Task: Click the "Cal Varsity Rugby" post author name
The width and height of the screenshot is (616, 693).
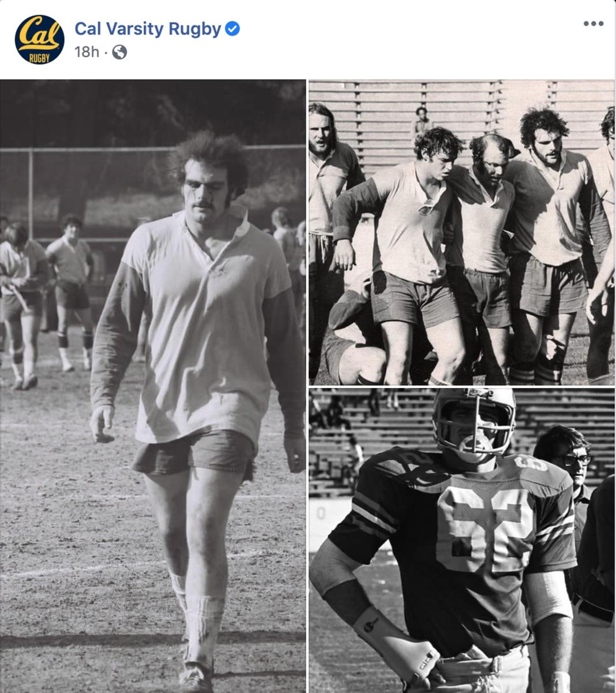Action: pyautogui.click(x=148, y=29)
